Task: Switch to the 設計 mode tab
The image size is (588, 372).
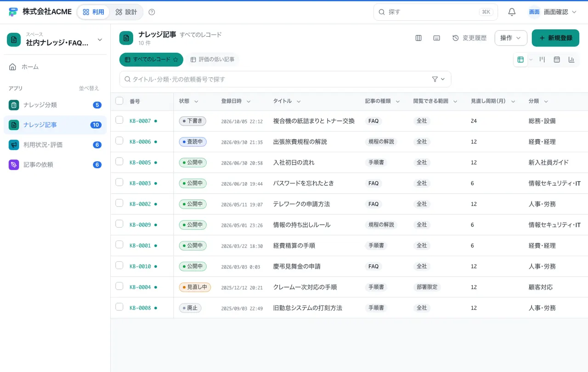Action: coord(126,12)
